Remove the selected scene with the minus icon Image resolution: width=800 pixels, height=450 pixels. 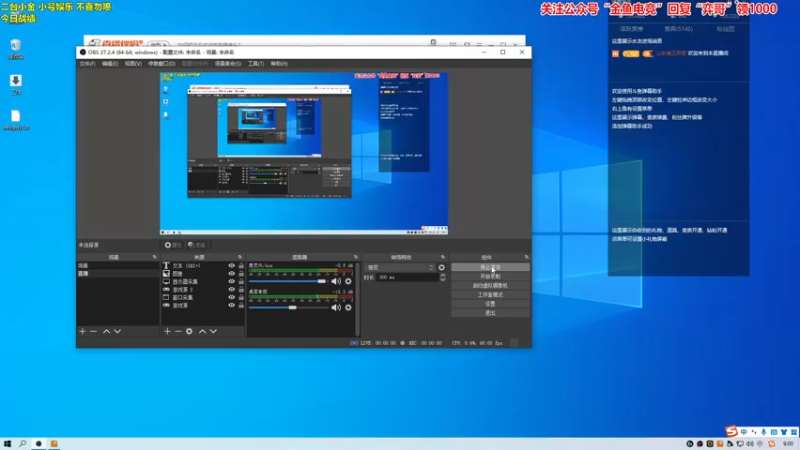tap(93, 332)
